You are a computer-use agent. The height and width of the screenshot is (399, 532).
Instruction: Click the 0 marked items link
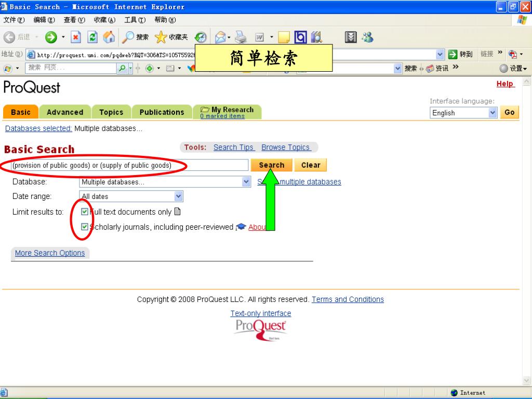point(222,116)
